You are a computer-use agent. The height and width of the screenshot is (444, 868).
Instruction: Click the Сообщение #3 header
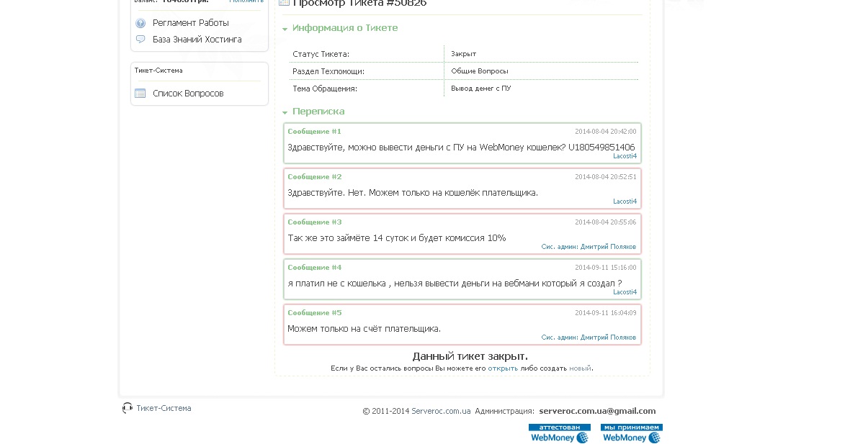(314, 222)
